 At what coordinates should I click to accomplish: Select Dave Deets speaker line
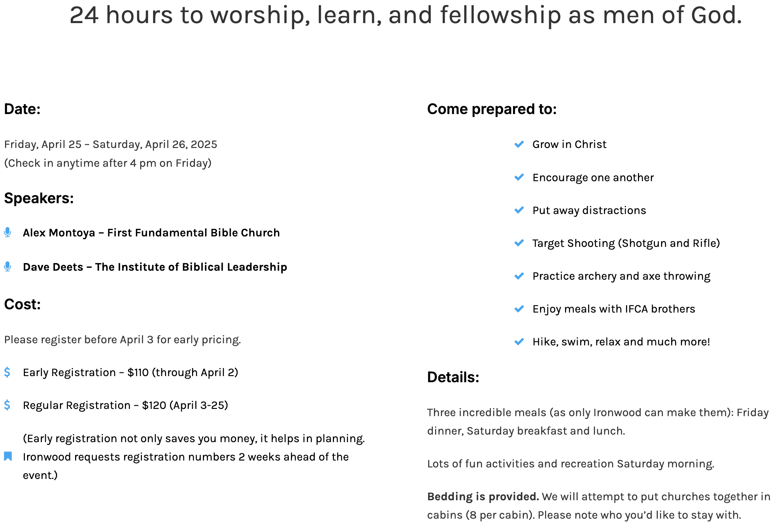click(x=155, y=267)
